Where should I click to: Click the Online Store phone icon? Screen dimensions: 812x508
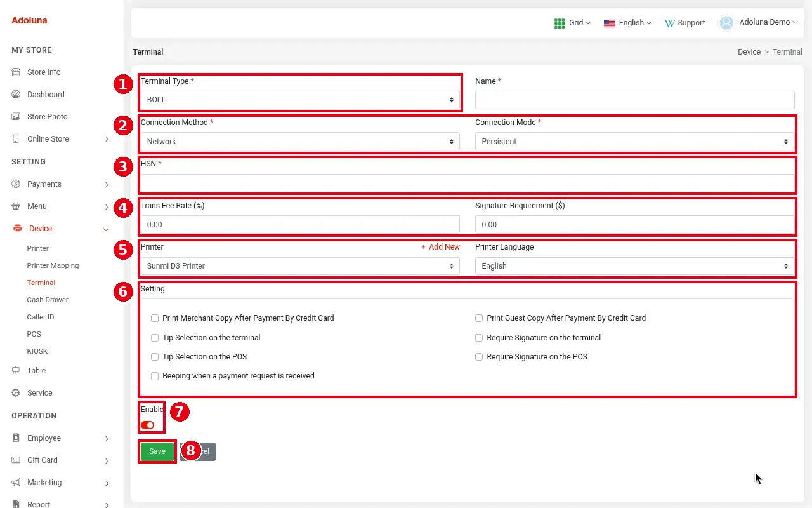click(16, 139)
